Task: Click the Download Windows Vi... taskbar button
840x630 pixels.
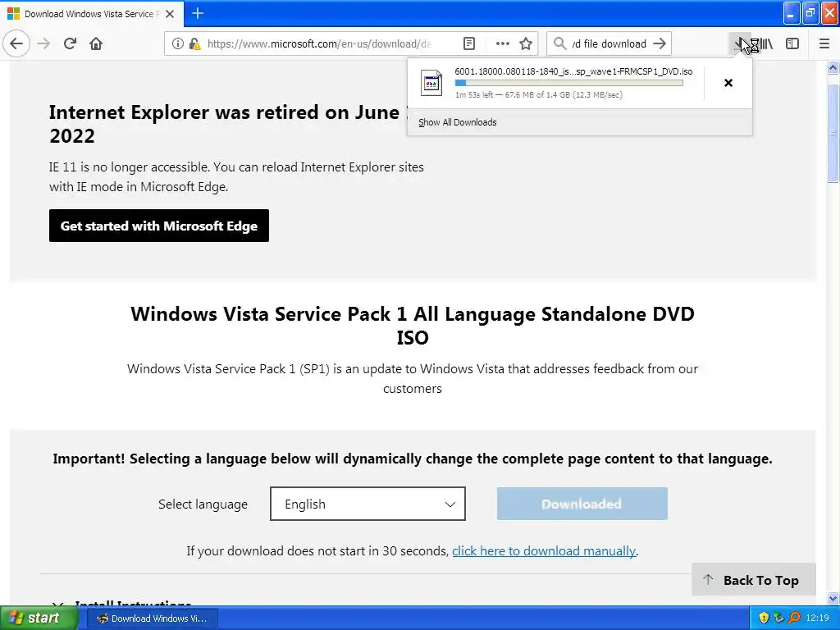Action: pyautogui.click(x=153, y=619)
